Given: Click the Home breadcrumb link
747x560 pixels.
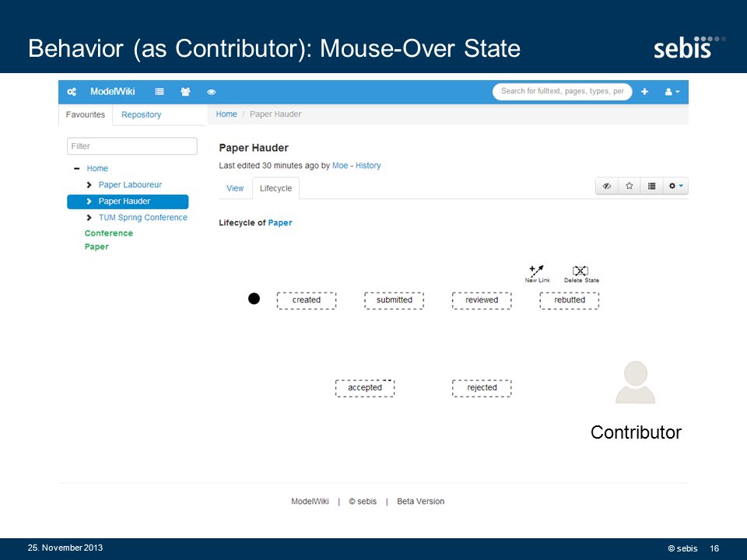Looking at the screenshot, I should [226, 114].
